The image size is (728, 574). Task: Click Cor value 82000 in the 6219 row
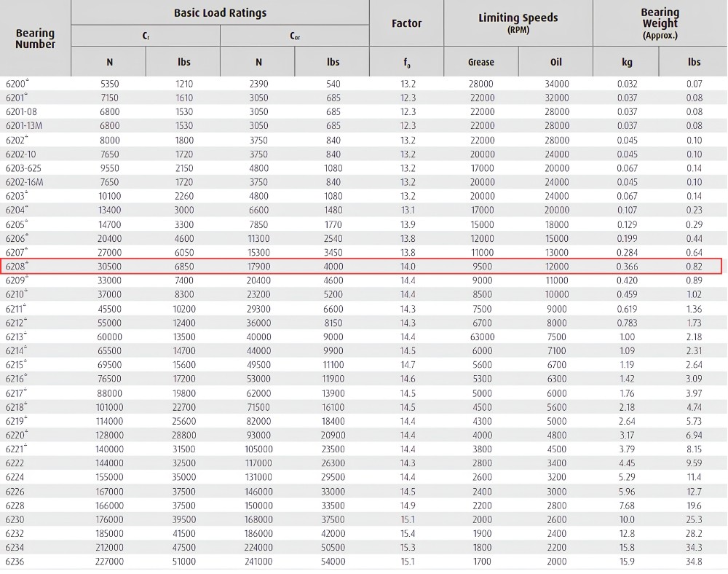[x=258, y=421]
